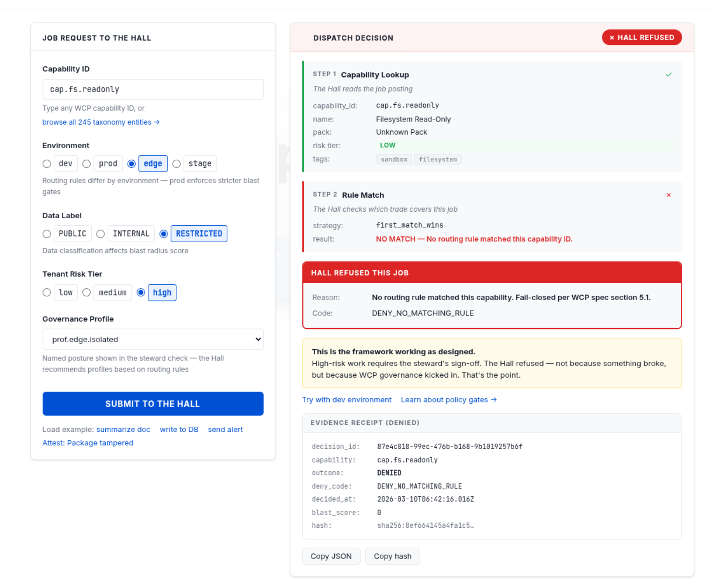Choose medium tenant risk tier
714x588 pixels.
(x=87, y=293)
